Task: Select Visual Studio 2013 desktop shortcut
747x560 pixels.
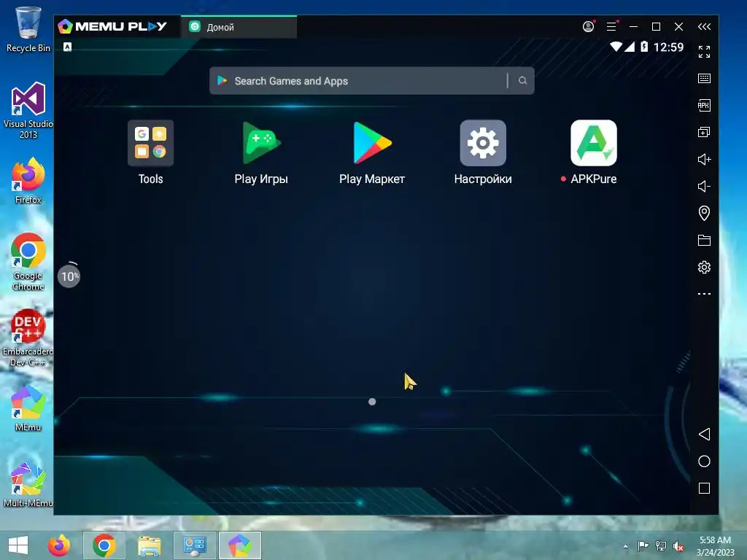Action: coord(28,111)
